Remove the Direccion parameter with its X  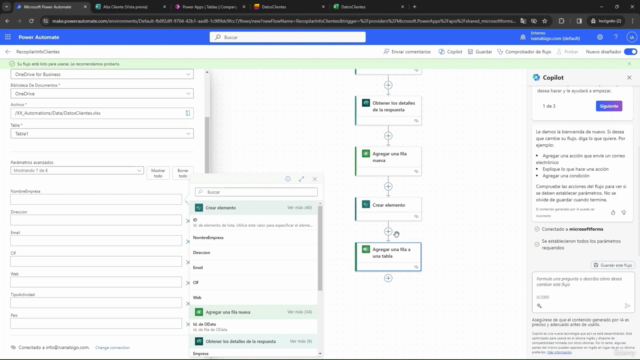point(188,221)
